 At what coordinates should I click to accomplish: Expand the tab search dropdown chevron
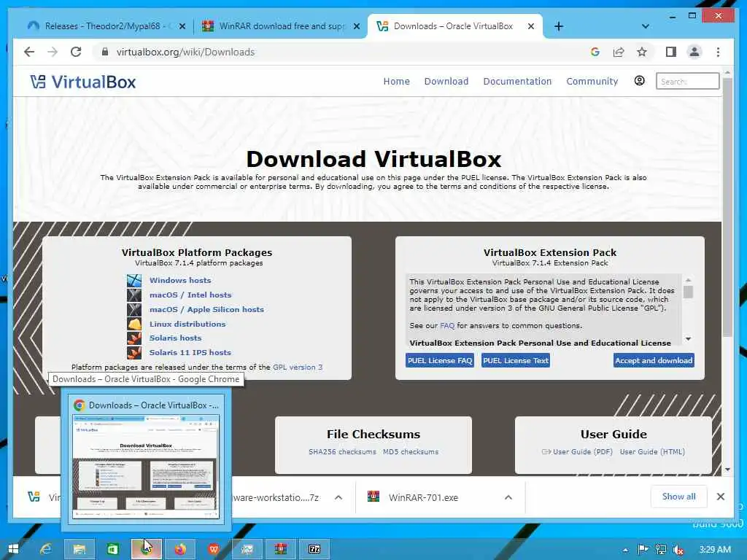point(645,26)
